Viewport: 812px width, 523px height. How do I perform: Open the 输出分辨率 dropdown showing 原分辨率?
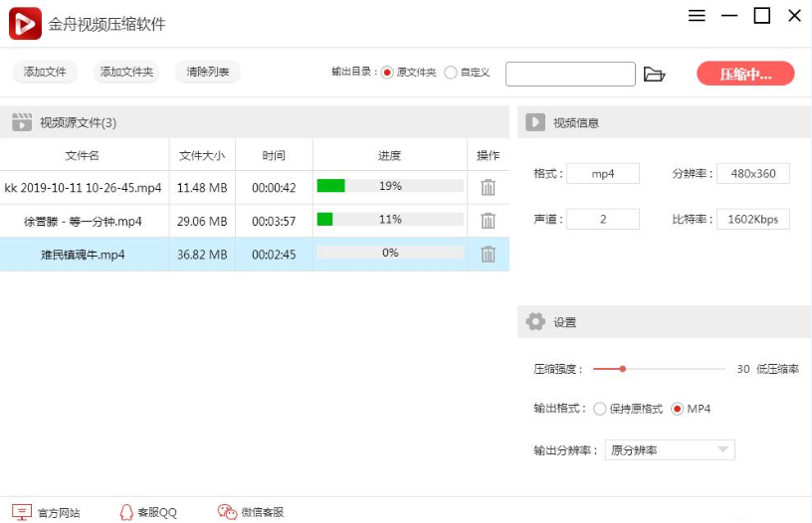[x=670, y=450]
